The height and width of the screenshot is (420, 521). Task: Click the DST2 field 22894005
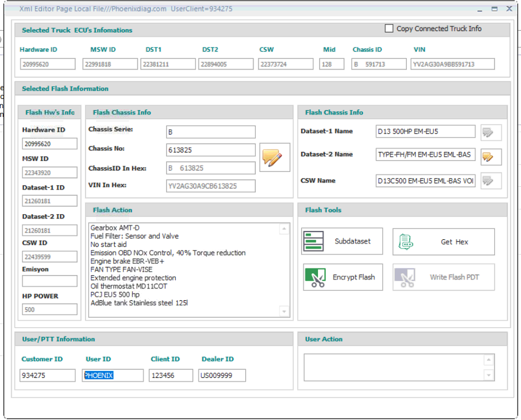pos(226,64)
